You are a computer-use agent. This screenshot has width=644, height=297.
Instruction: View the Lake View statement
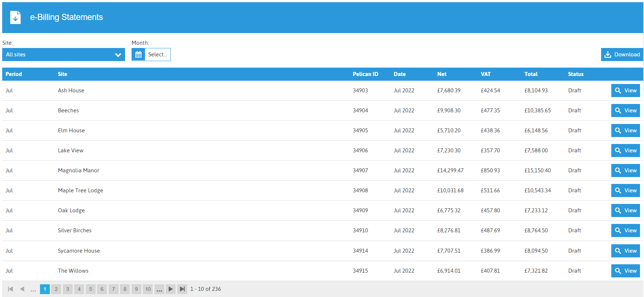625,150
